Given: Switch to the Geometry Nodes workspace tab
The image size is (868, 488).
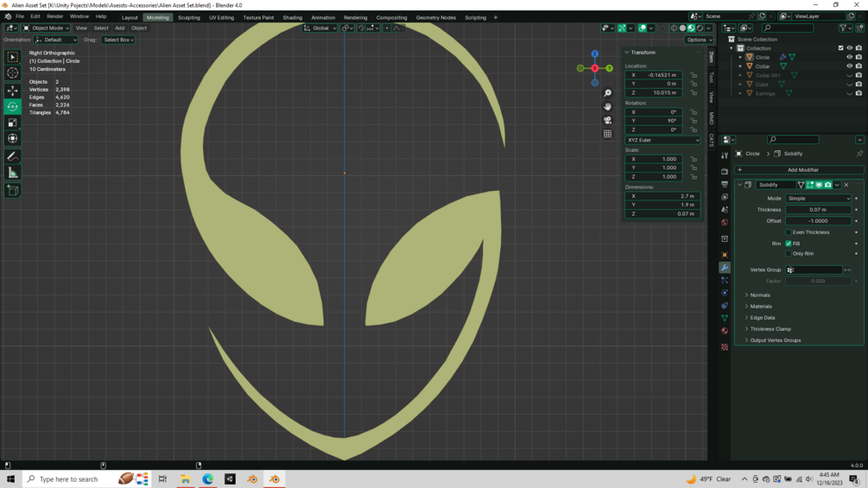Looking at the screenshot, I should coord(435,17).
